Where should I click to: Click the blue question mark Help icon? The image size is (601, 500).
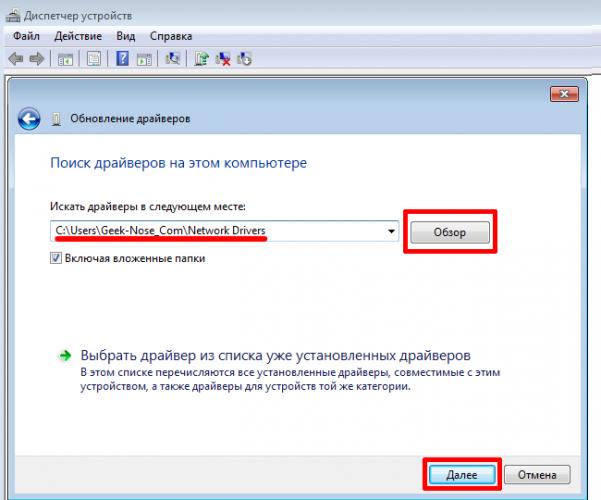(x=122, y=59)
